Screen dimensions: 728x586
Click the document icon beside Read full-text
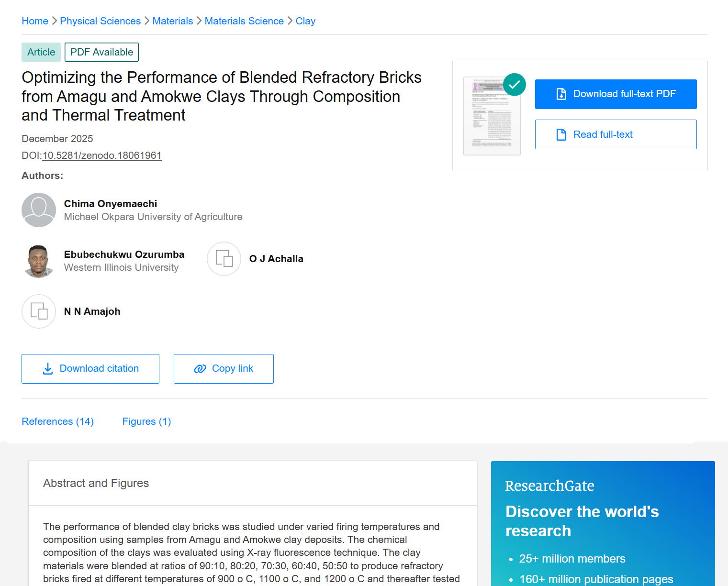pyautogui.click(x=561, y=134)
